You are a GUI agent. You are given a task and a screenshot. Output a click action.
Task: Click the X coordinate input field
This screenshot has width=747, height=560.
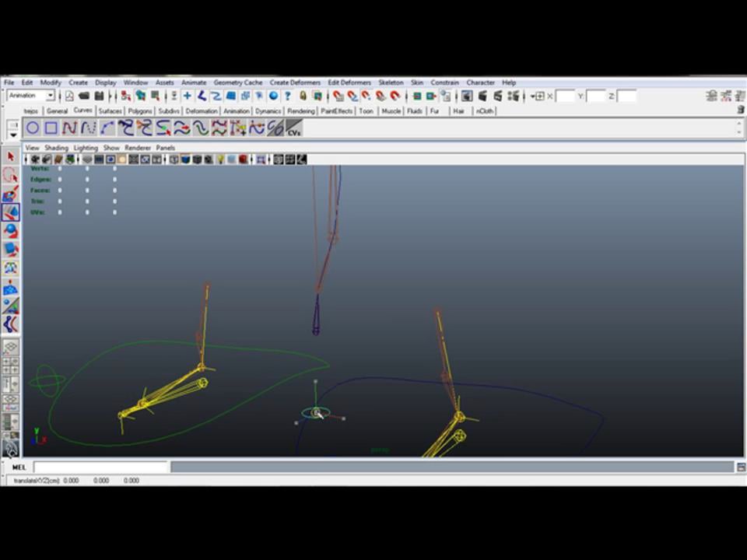coord(566,96)
